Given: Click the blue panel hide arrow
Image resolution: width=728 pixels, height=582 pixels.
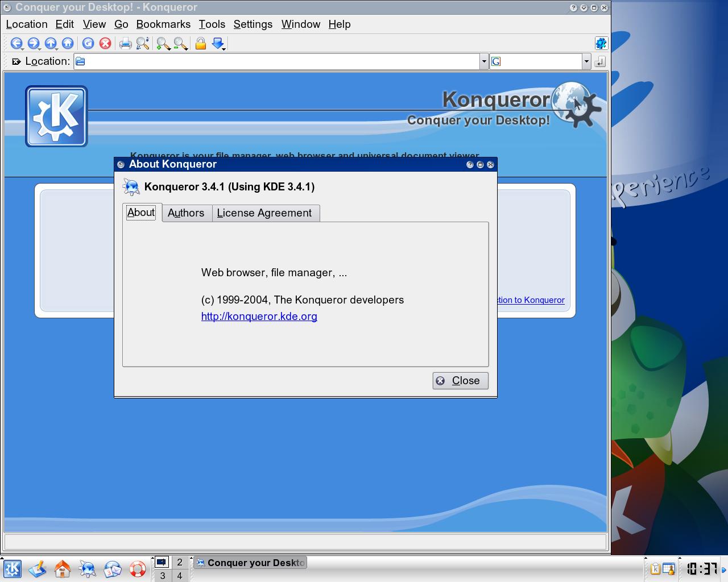Looking at the screenshot, I should tap(724, 569).
